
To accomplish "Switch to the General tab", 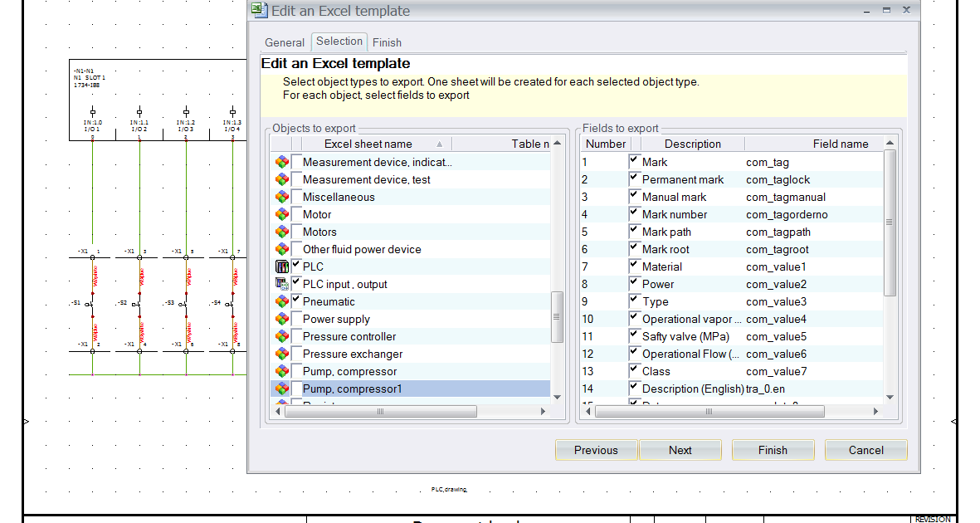I will pos(285,42).
